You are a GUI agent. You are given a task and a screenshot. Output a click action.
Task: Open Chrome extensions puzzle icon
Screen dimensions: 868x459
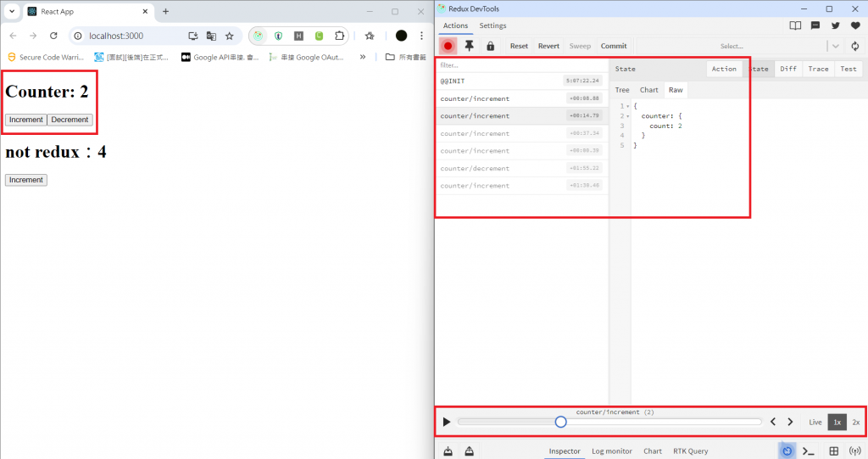339,36
